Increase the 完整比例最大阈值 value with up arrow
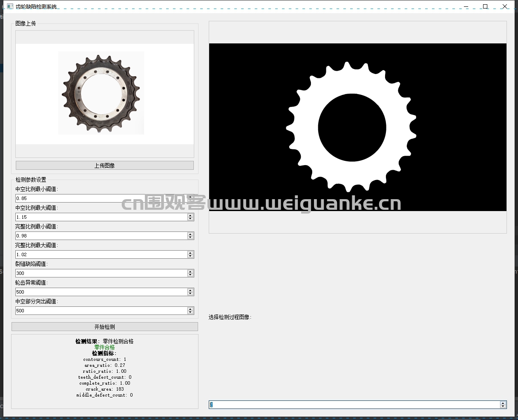The width and height of the screenshot is (518, 420). click(190, 253)
